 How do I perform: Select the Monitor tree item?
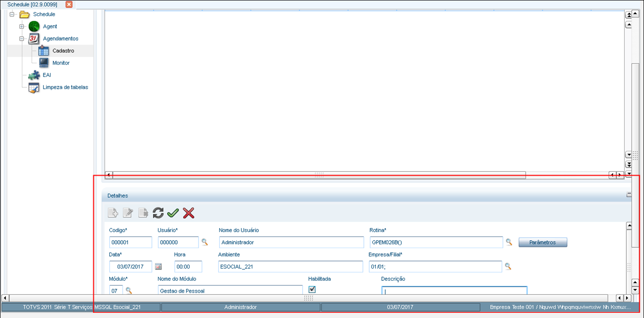(61, 63)
